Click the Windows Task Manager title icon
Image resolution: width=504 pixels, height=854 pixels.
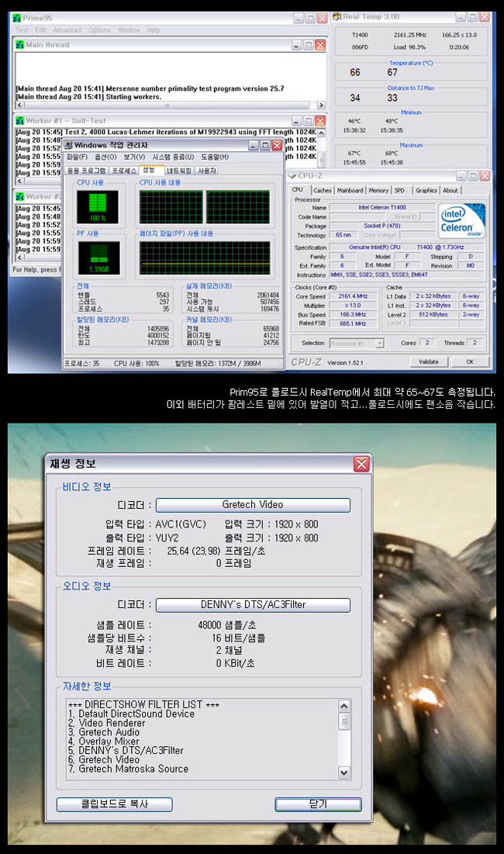68,145
